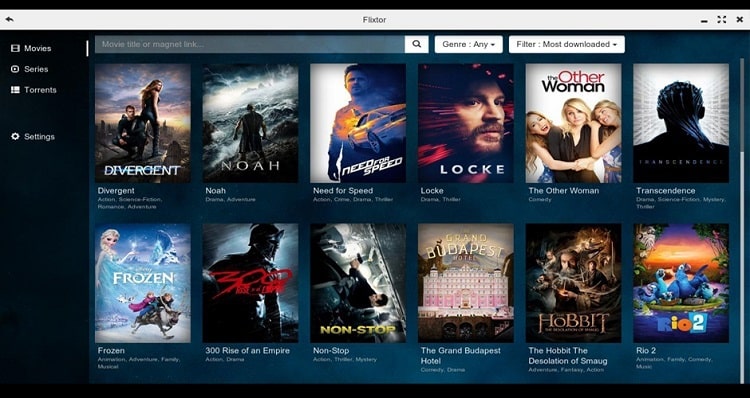Expand the Filter : Most downloaded dropdown

coord(567,44)
